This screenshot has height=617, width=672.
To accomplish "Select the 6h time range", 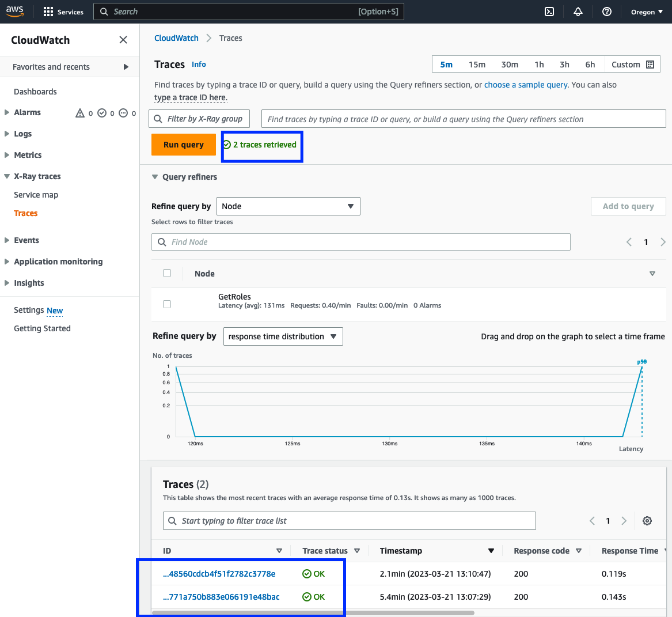I will coord(590,65).
